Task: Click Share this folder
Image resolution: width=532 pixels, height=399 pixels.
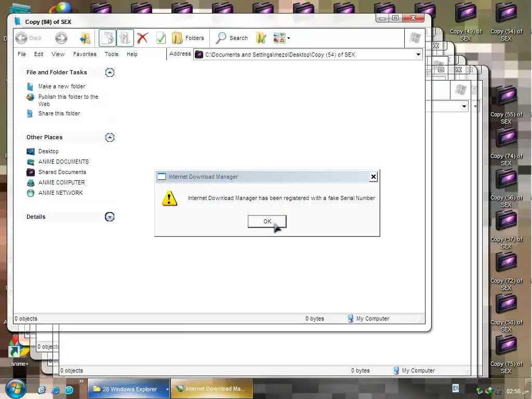Action: pyautogui.click(x=59, y=113)
